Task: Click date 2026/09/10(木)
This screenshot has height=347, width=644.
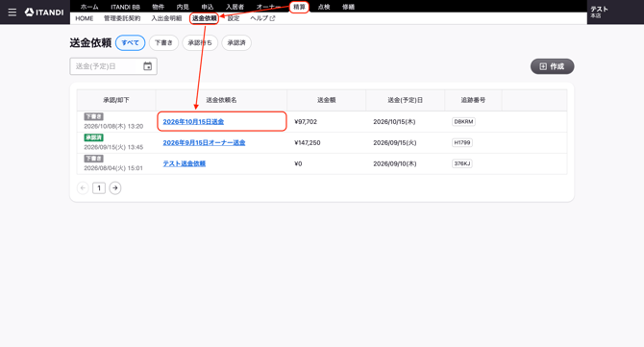Action: pos(395,163)
